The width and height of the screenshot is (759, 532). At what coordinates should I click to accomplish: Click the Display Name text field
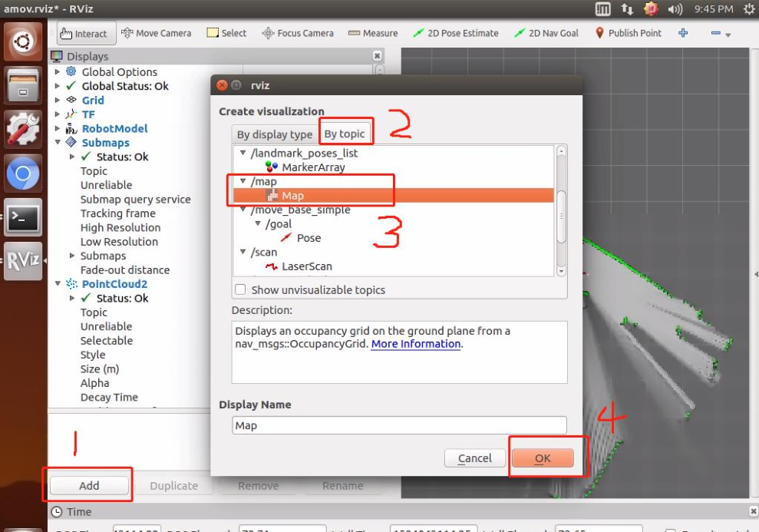(399, 425)
